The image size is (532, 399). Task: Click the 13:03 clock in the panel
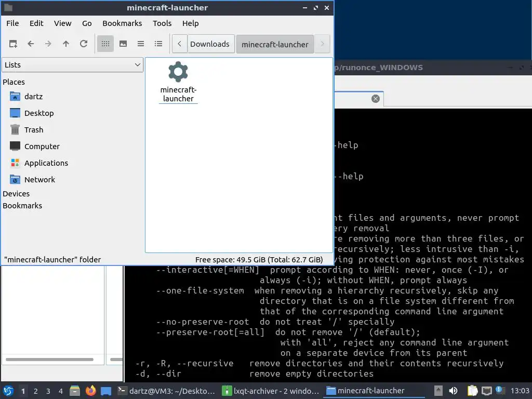[x=520, y=391]
